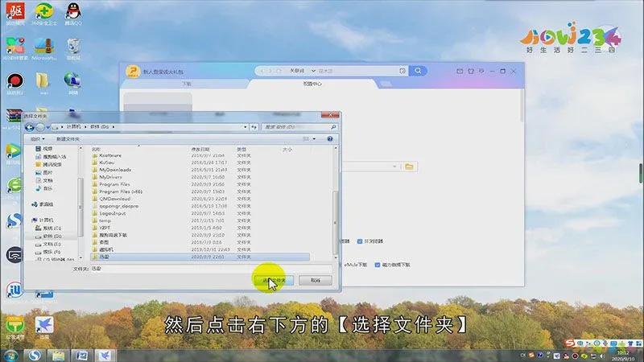Click 新建文件夹 in the dialog toolbar

coord(68,139)
